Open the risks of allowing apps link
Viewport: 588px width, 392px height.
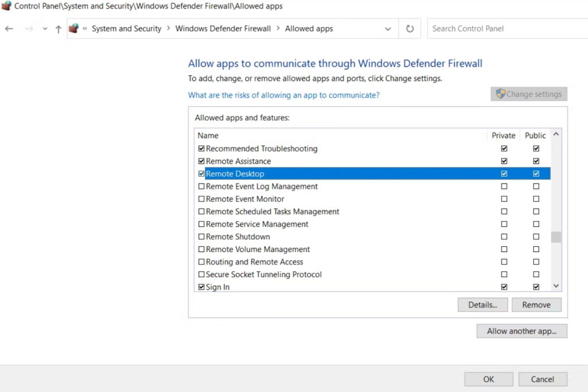tap(284, 95)
